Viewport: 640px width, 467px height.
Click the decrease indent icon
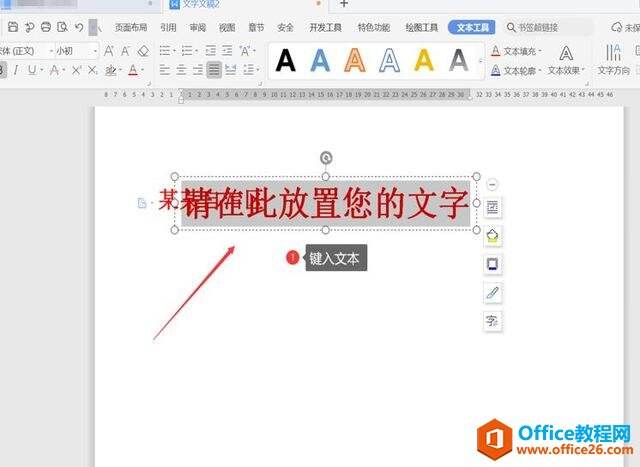[211, 51]
